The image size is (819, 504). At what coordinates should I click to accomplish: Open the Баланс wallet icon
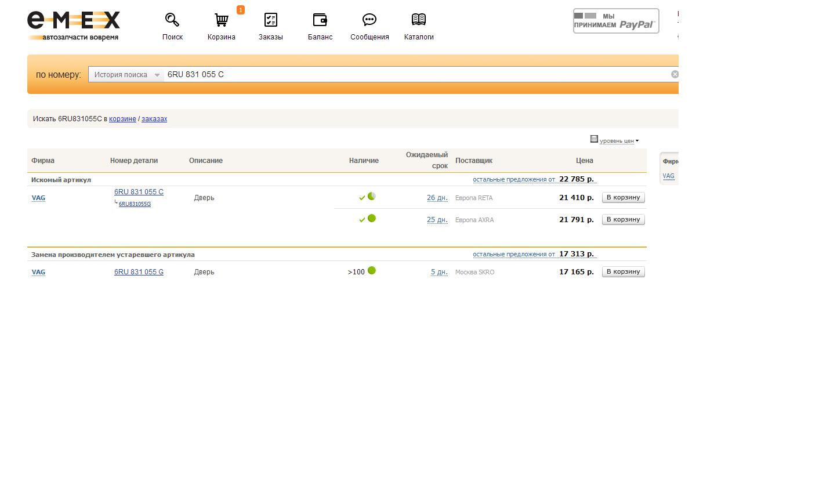coord(320,20)
